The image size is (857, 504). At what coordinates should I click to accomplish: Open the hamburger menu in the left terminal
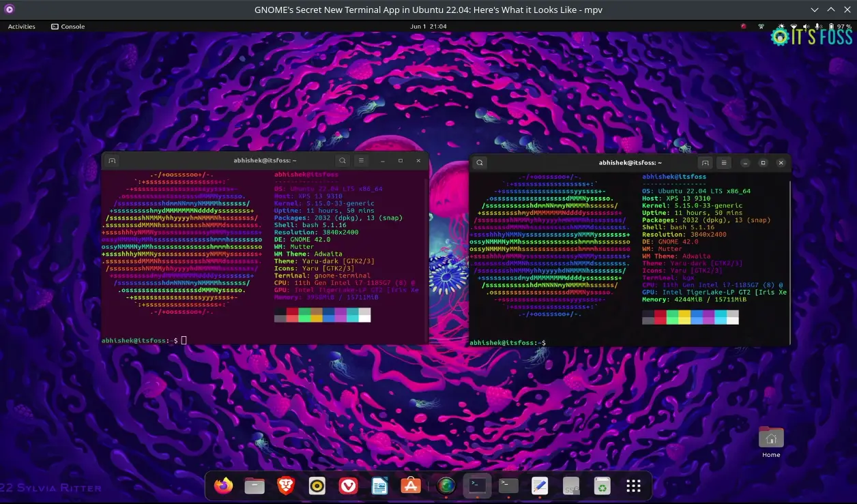tap(362, 161)
